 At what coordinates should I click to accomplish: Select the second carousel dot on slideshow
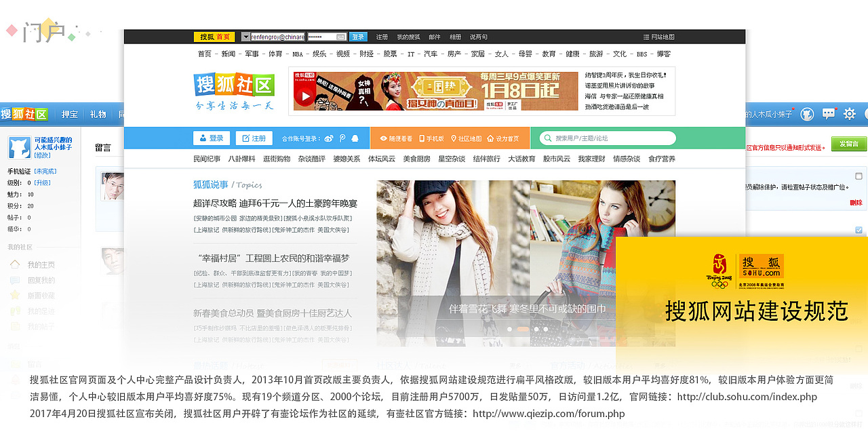click(522, 329)
